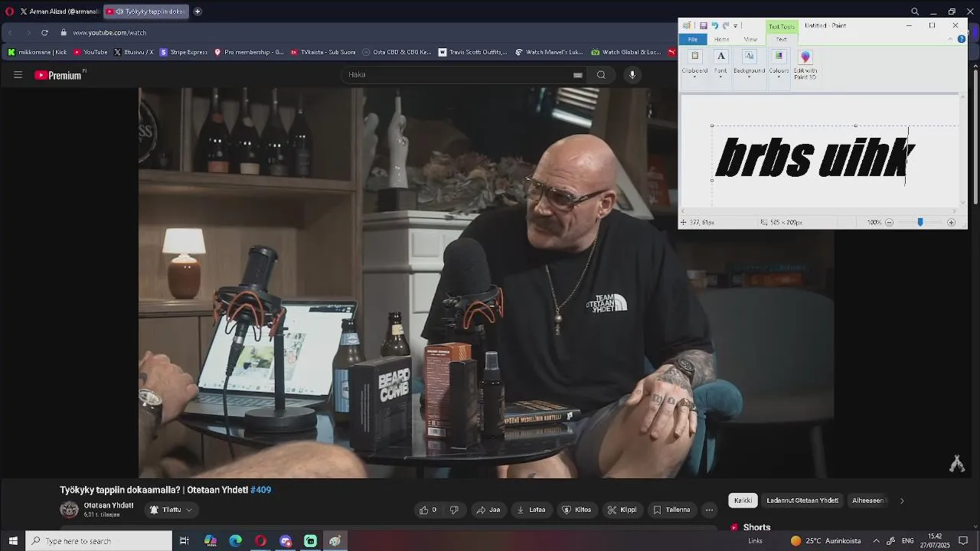Click Edit with Paint 3D button
Screen dimensions: 980x551
(x=805, y=66)
